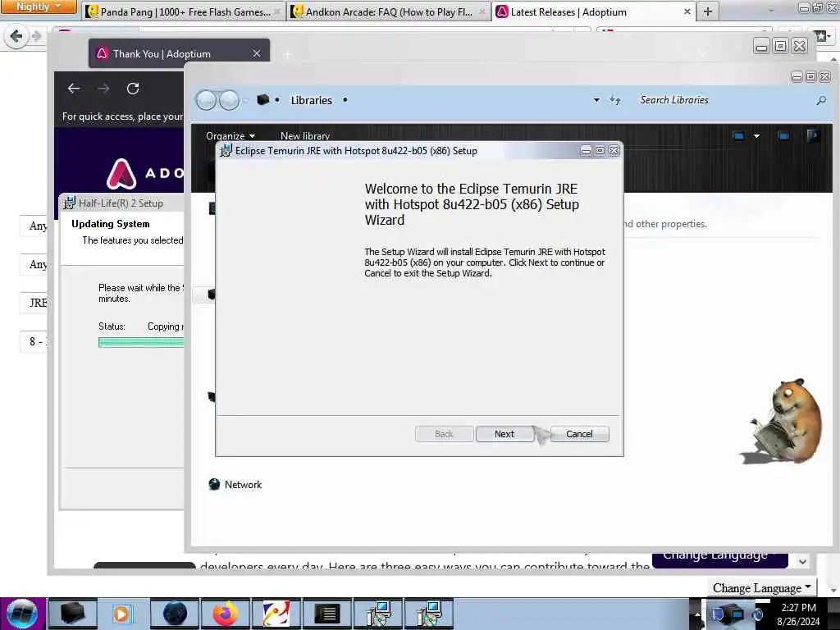Switch to the Panda Pang browser tab
The image size is (840, 630).
coord(184,11)
